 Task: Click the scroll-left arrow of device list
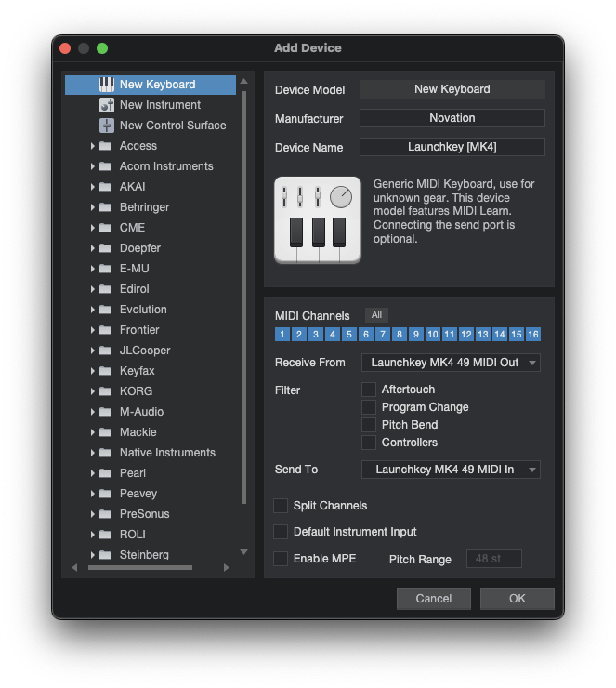pyautogui.click(x=74, y=567)
